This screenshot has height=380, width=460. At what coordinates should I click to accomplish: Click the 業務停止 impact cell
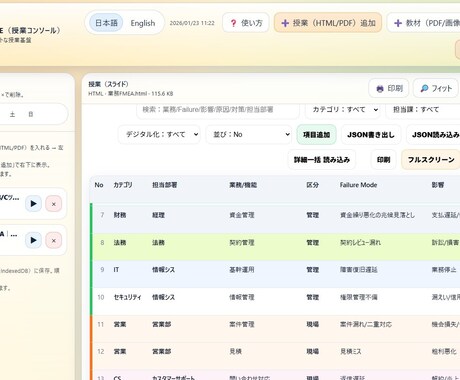444,270
